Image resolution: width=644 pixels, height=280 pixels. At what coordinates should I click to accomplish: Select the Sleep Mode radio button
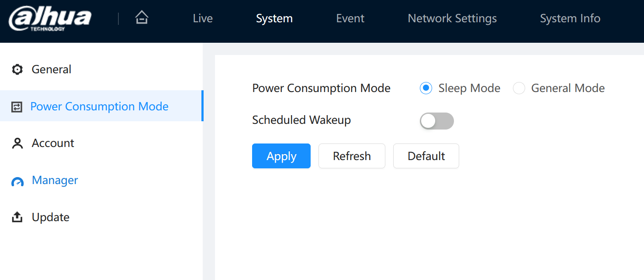tap(426, 88)
